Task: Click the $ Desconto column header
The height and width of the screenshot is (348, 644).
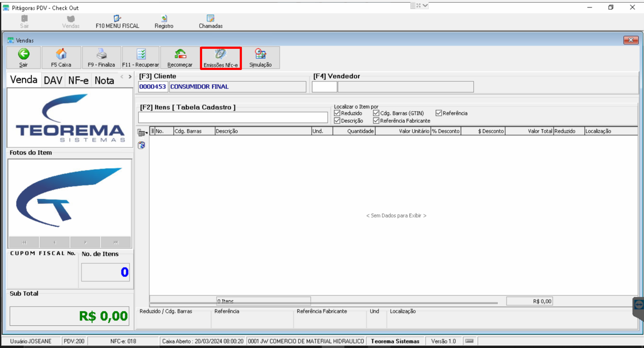Action: click(483, 131)
